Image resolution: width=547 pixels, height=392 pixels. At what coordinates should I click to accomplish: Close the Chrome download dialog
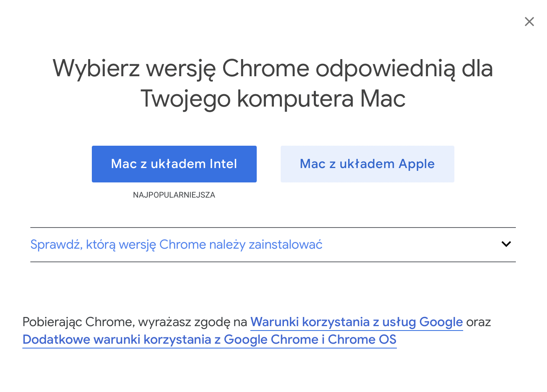pos(529,22)
